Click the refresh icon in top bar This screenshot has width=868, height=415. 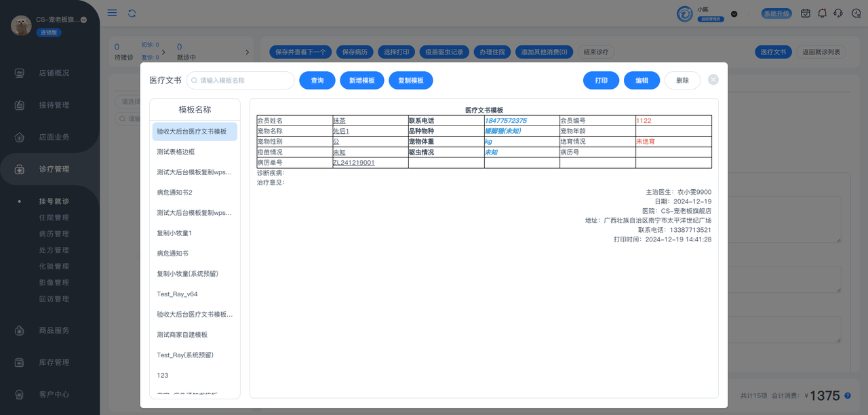[132, 13]
